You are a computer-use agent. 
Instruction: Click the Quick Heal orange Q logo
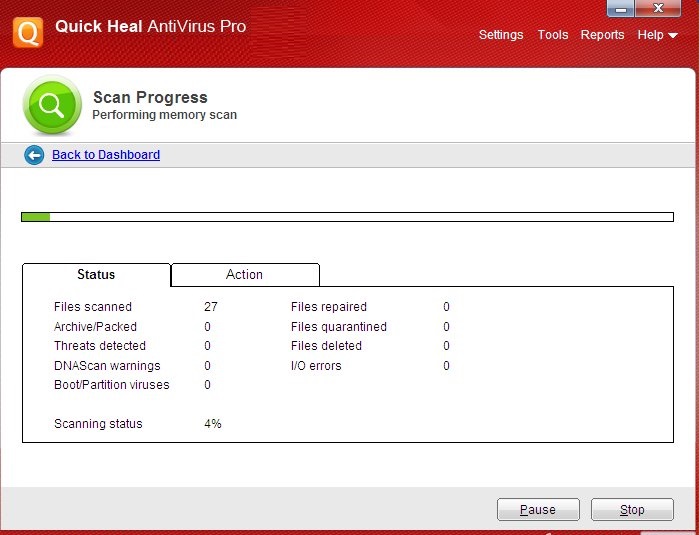tap(28, 32)
